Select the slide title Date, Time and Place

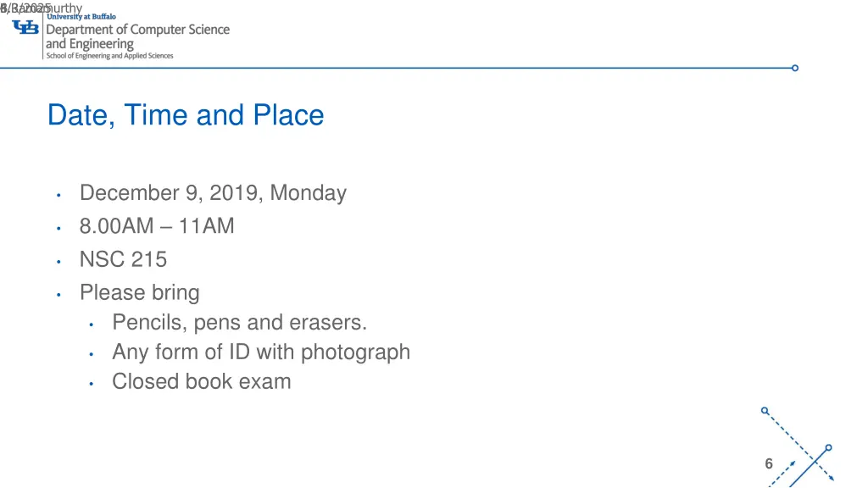[x=186, y=115]
